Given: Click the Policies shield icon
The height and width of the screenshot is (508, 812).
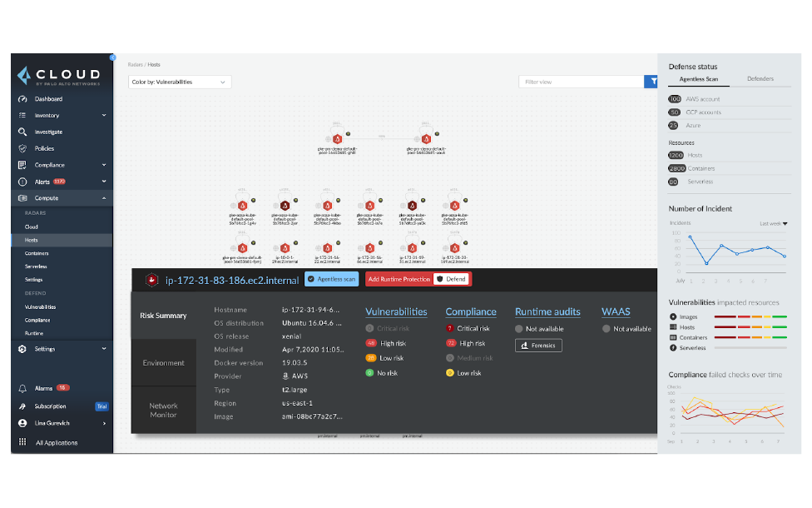Looking at the screenshot, I should coord(23,148).
